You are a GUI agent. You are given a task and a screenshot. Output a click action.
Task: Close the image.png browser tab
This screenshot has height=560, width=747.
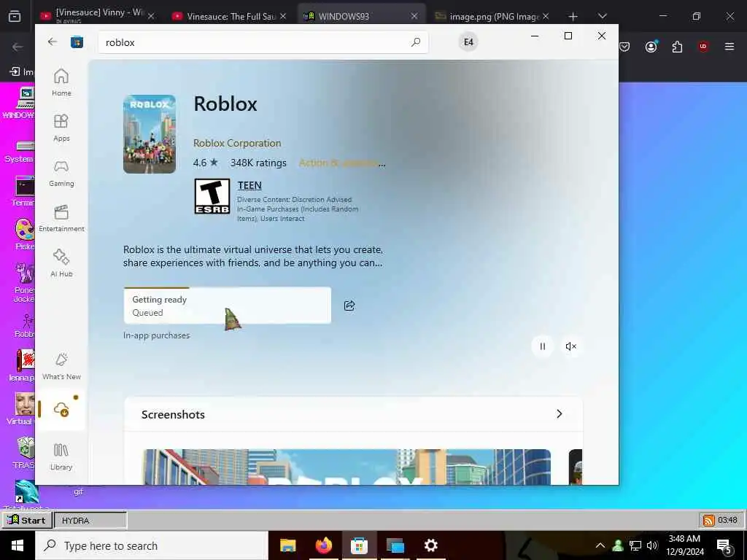pyautogui.click(x=546, y=16)
